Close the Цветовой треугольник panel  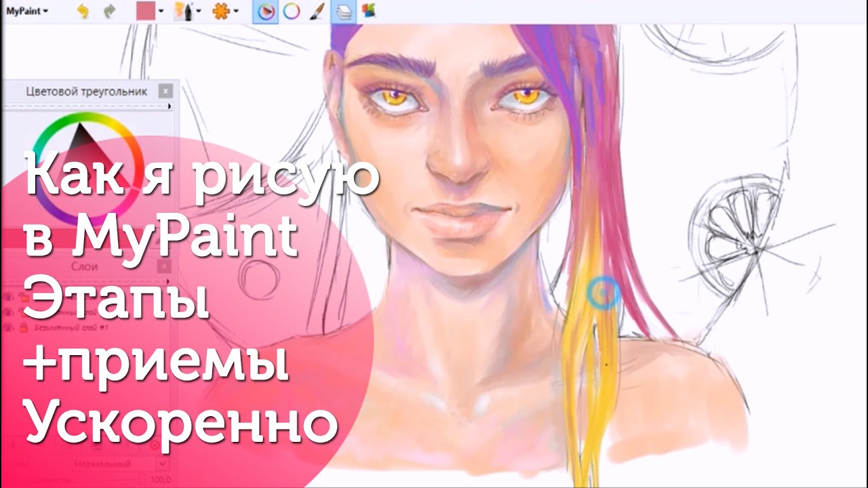(165, 91)
